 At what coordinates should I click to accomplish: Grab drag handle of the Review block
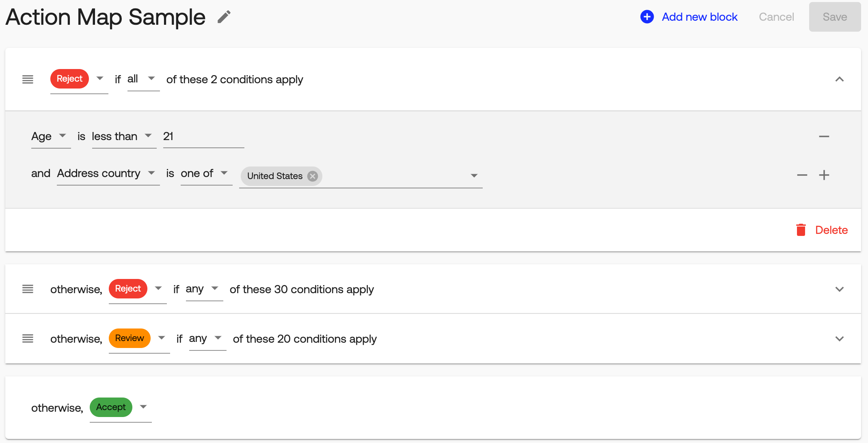(x=28, y=339)
